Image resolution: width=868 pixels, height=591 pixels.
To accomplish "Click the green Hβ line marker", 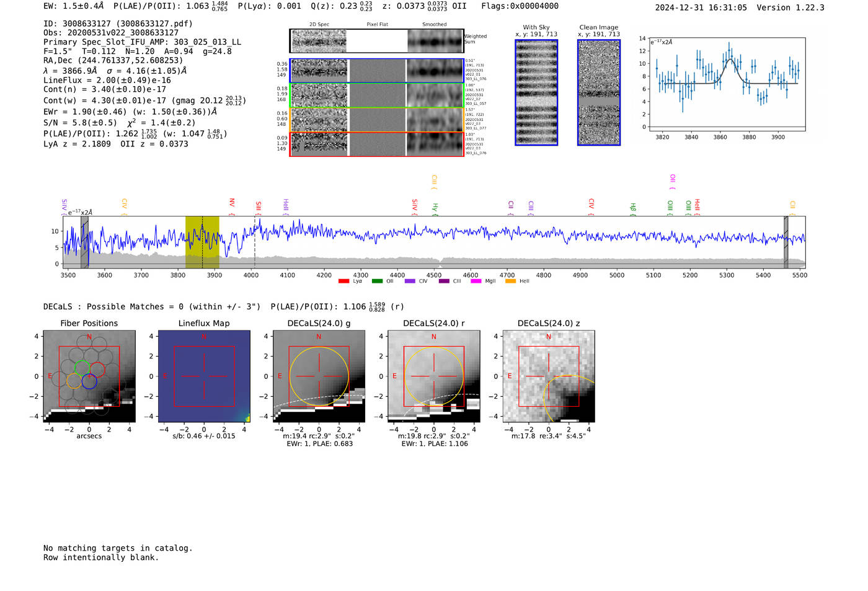I will point(633,209).
